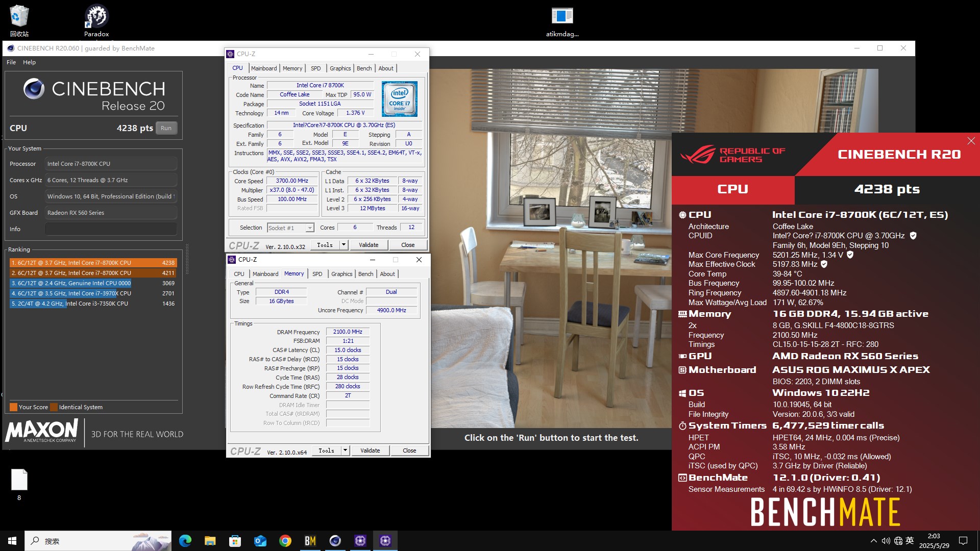The image size is (980, 551).
Task: Click the Processor field in Cinebench
Action: click(111, 164)
